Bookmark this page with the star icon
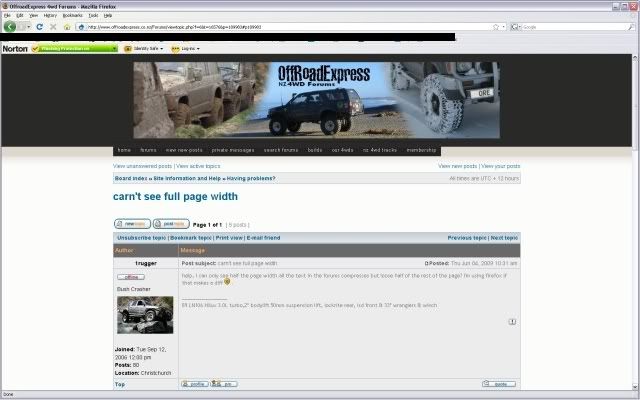Viewport: 640px width, 400px height. [496, 27]
